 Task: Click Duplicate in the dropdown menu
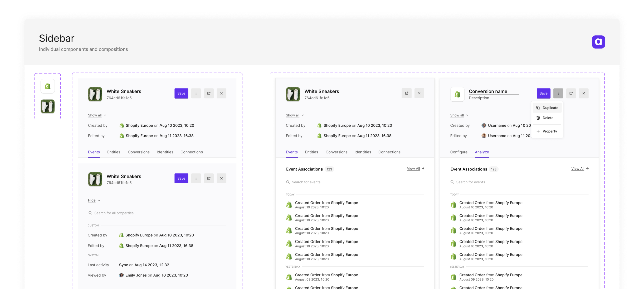point(550,108)
